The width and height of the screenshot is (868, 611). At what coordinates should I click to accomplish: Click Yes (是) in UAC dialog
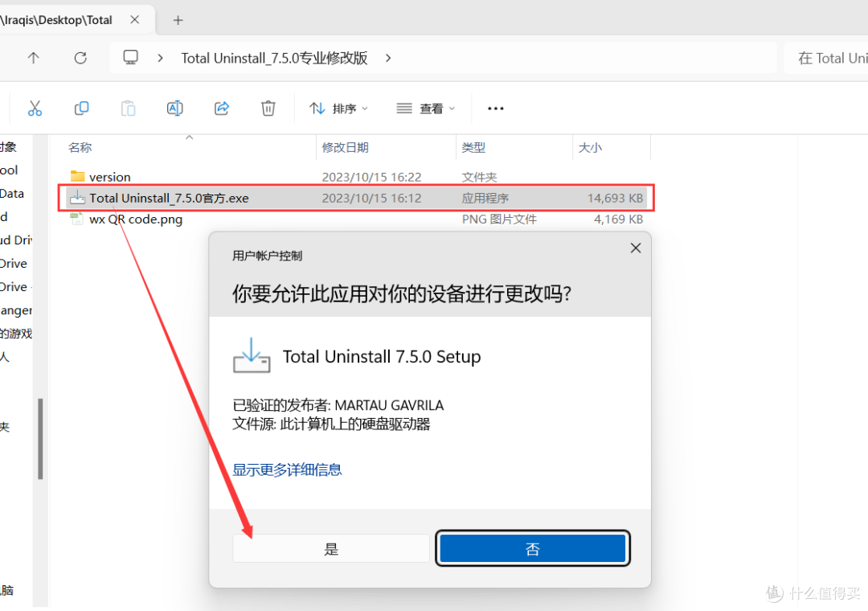331,548
